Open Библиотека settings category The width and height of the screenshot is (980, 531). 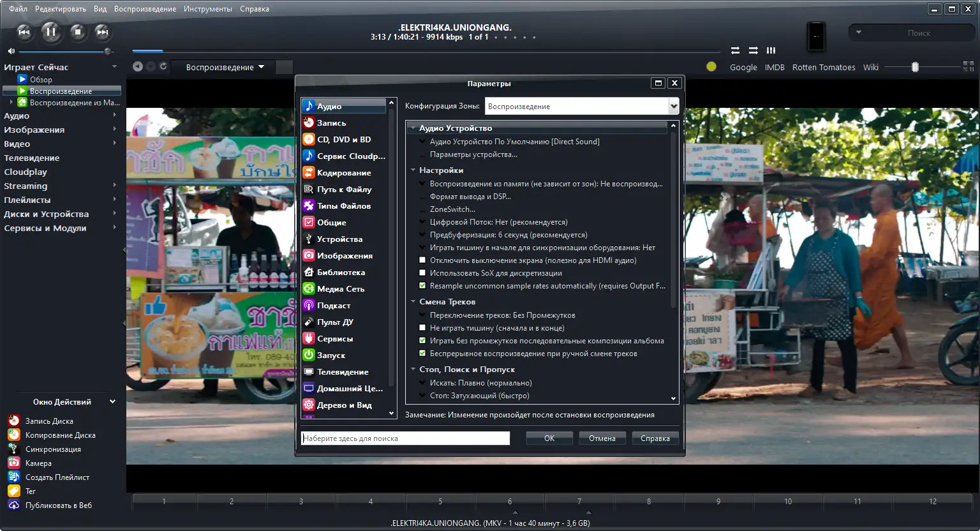[x=344, y=272]
